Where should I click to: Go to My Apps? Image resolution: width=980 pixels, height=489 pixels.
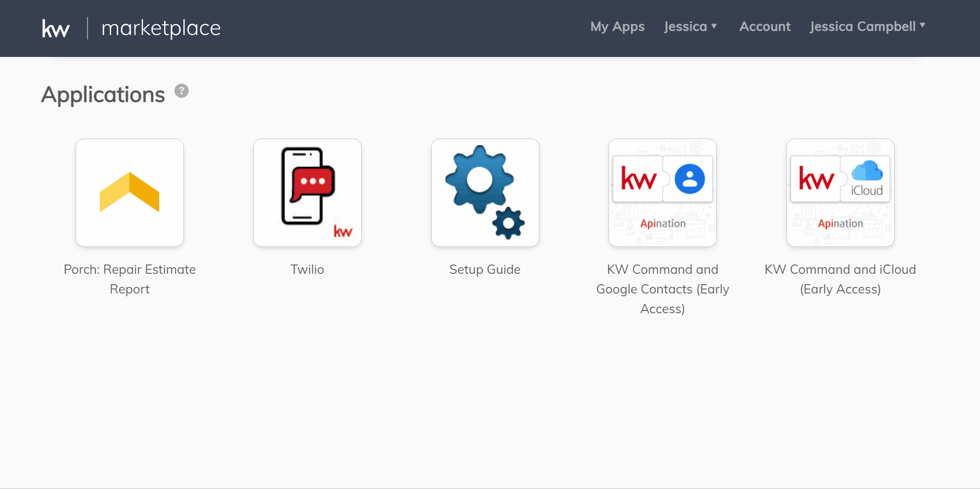pyautogui.click(x=617, y=26)
